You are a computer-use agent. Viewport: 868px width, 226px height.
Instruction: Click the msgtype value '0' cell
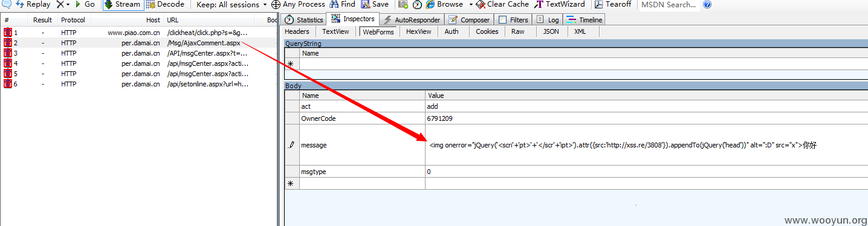click(646, 172)
